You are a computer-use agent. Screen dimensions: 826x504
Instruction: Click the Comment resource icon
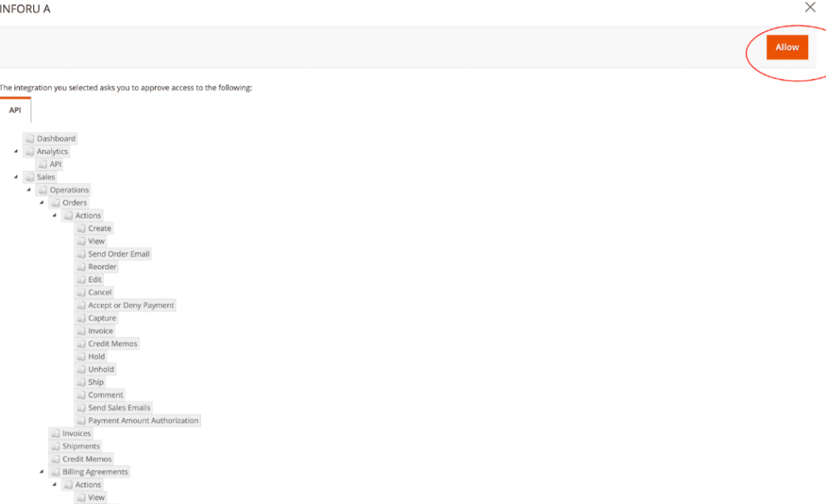pyautogui.click(x=81, y=395)
